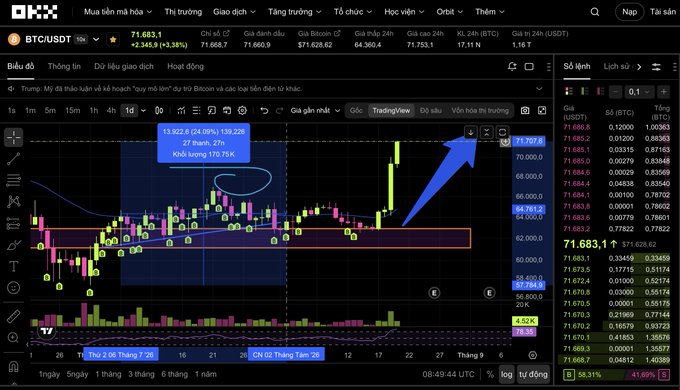The width and height of the screenshot is (680, 390).
Task: Open the indicators icon in chart toolbar
Action: [181, 110]
